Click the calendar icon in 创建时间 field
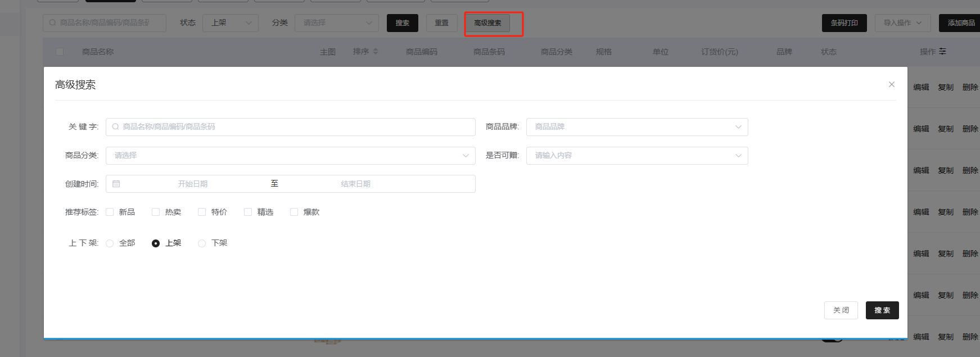 pos(116,184)
